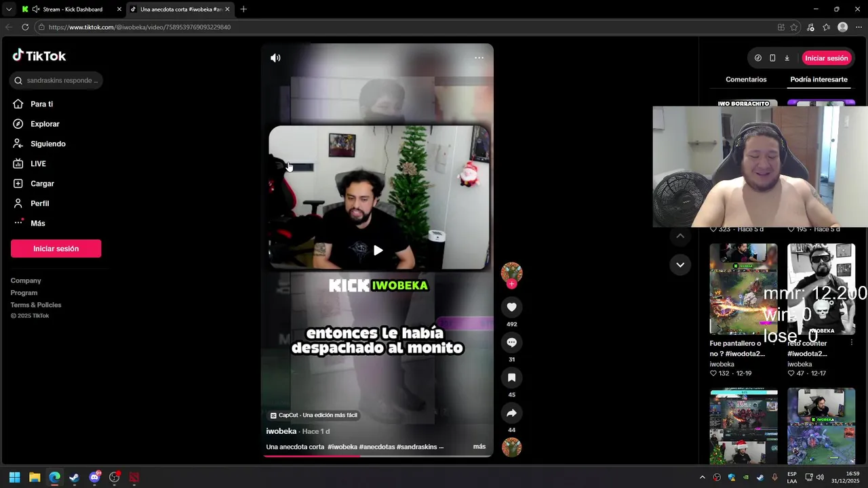Share the video with 44 shares
Viewport: 868px width, 488px height.
click(x=511, y=413)
